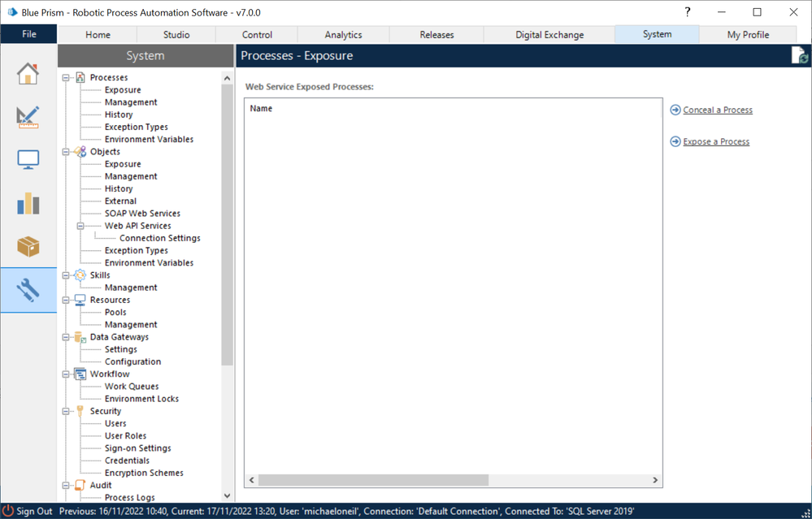Select History under Objects
Image resolution: width=812 pixels, height=519 pixels.
[x=119, y=189]
